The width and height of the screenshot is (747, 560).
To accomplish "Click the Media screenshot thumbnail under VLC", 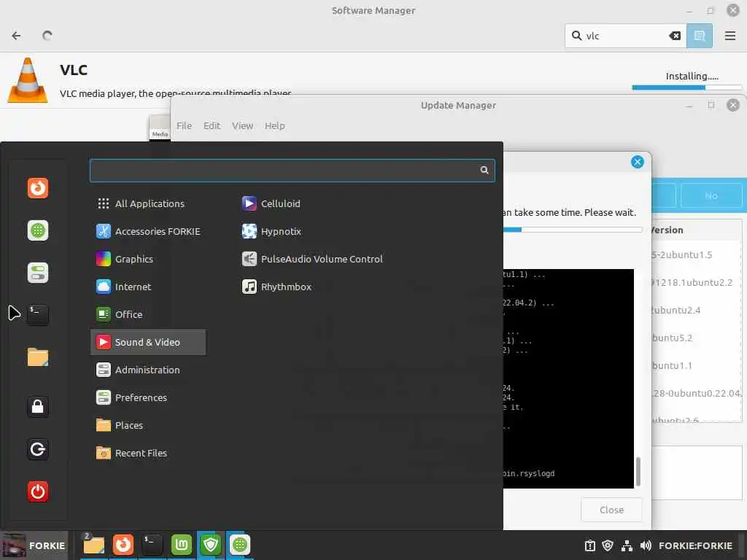I will click(160, 128).
